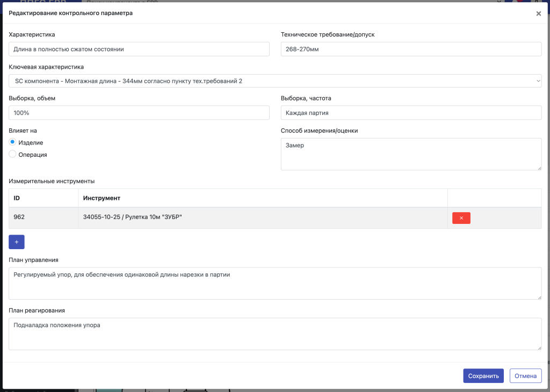Image resolution: width=550 pixels, height=392 pixels.
Task: Open the Ключевая характеристика dropdown
Action: point(275,81)
